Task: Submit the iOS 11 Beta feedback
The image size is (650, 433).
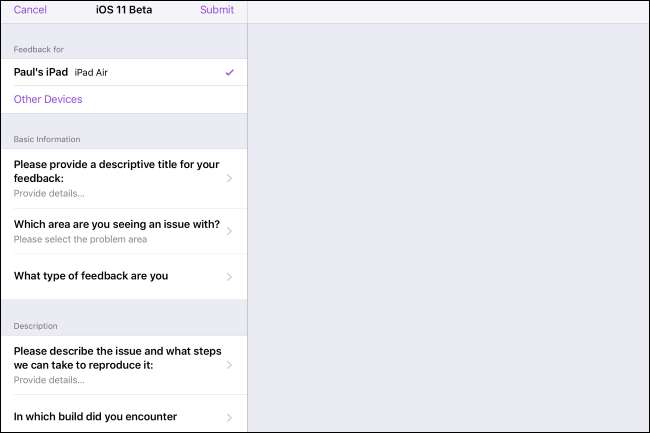Action: (x=217, y=10)
